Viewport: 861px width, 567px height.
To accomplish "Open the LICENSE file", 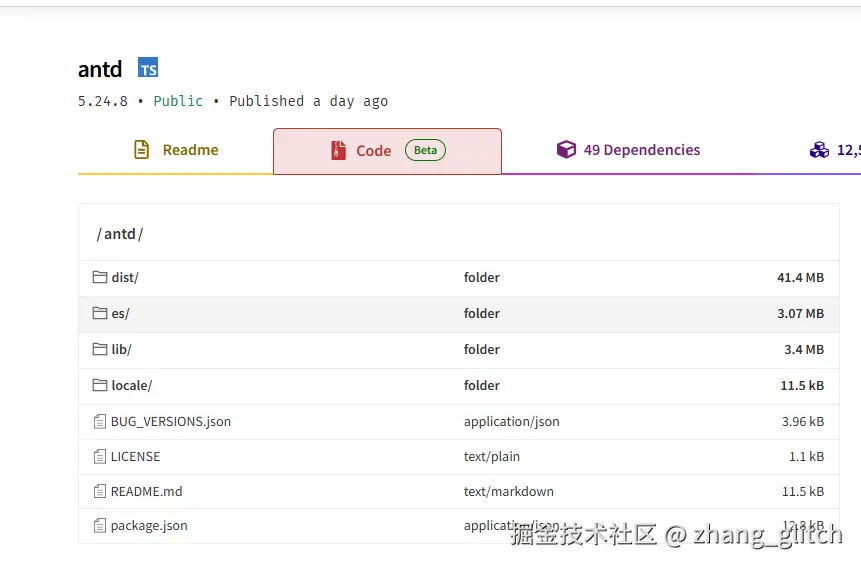I will (x=136, y=457).
